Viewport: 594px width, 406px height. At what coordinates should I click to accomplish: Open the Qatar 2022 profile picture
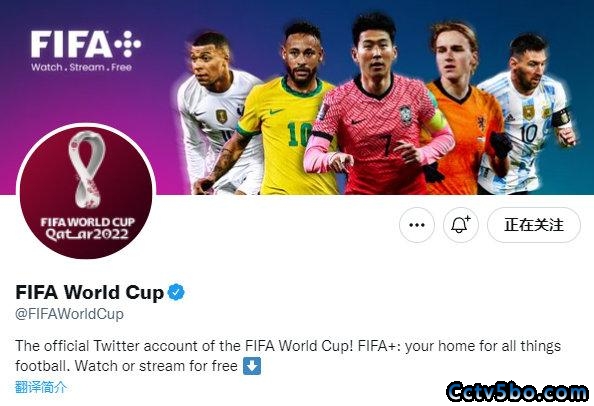pyautogui.click(x=86, y=192)
